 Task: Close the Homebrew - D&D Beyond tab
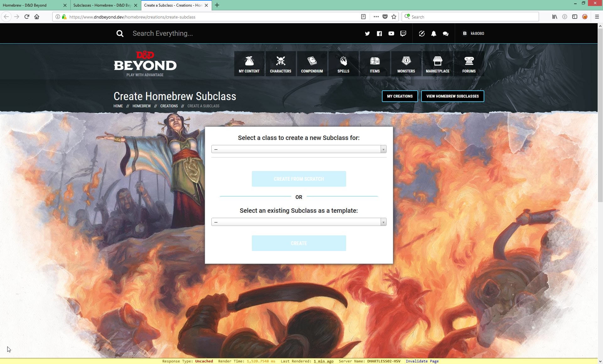point(65,5)
